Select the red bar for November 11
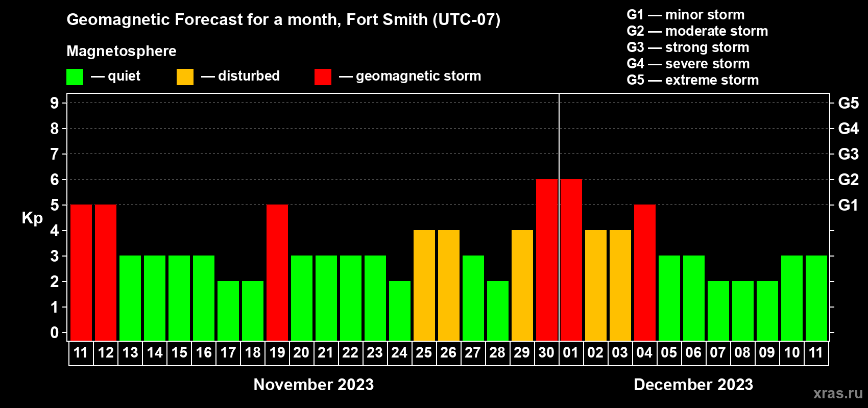 coord(81,272)
